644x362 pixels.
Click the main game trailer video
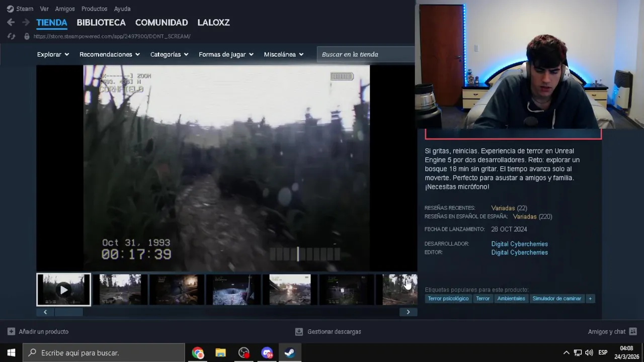tap(226, 168)
